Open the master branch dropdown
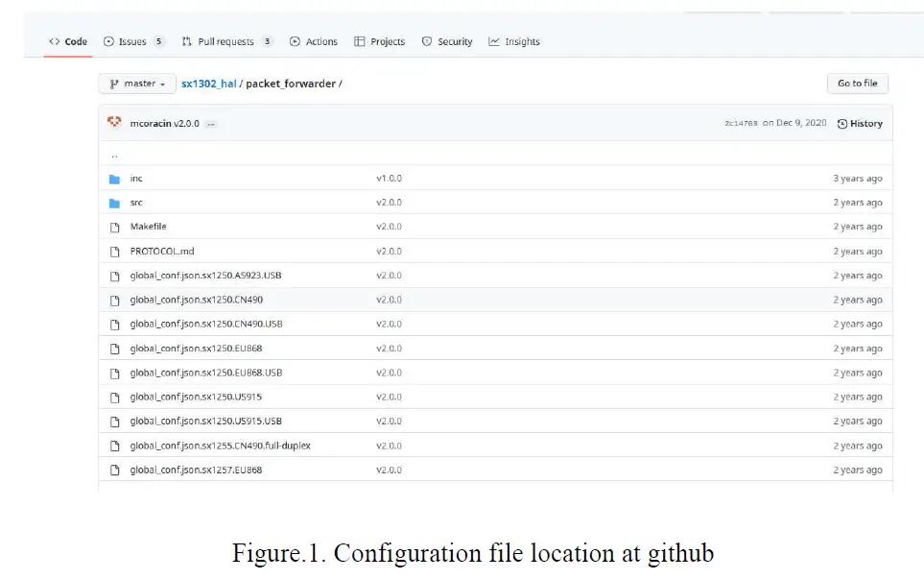Viewport: 924px width, 579px height. 137,84
